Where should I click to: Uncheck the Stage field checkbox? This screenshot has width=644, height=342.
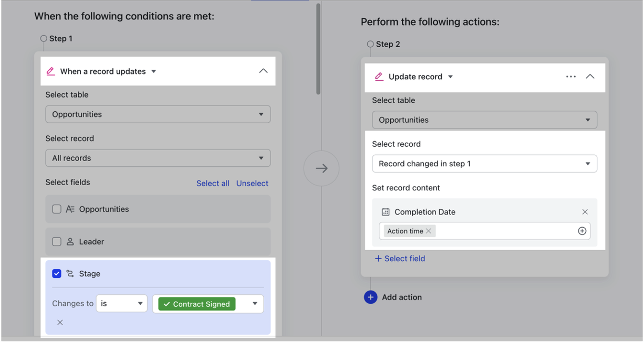click(57, 274)
